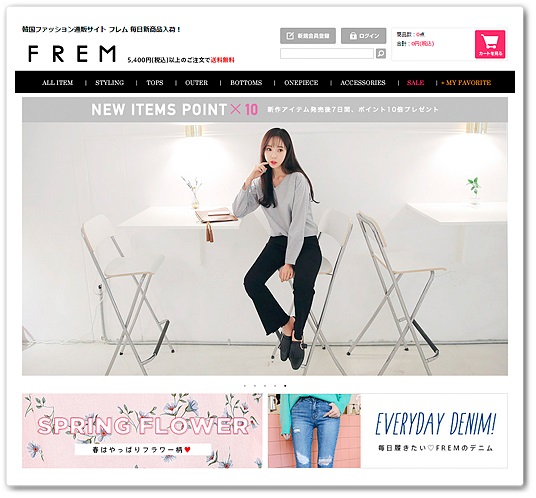Select the first slideshow dot indicator

[245, 386]
